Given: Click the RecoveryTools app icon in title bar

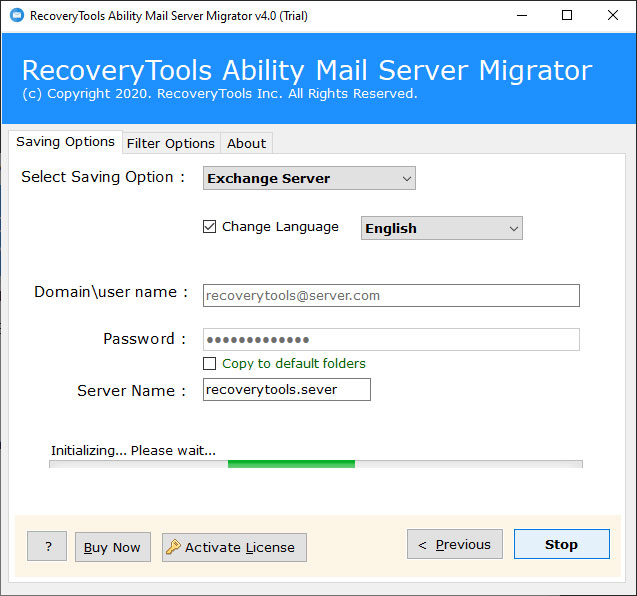Looking at the screenshot, I should click(x=17, y=15).
